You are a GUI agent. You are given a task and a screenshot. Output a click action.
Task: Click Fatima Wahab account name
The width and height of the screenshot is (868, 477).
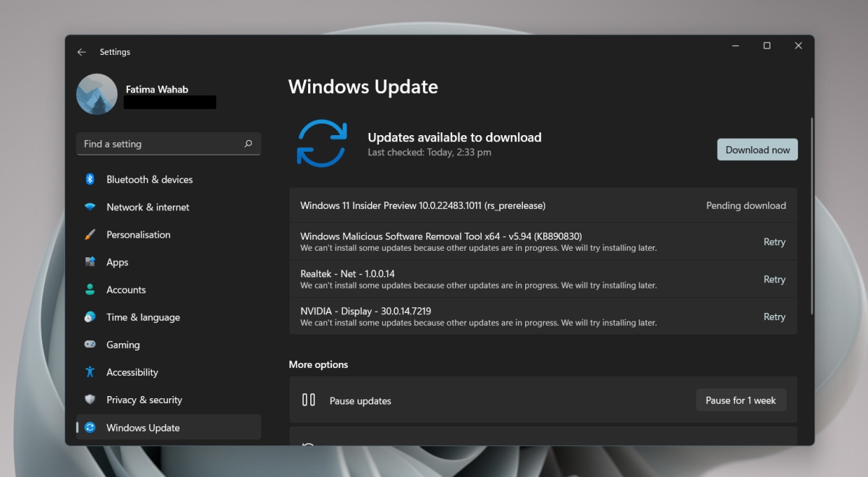pos(157,90)
